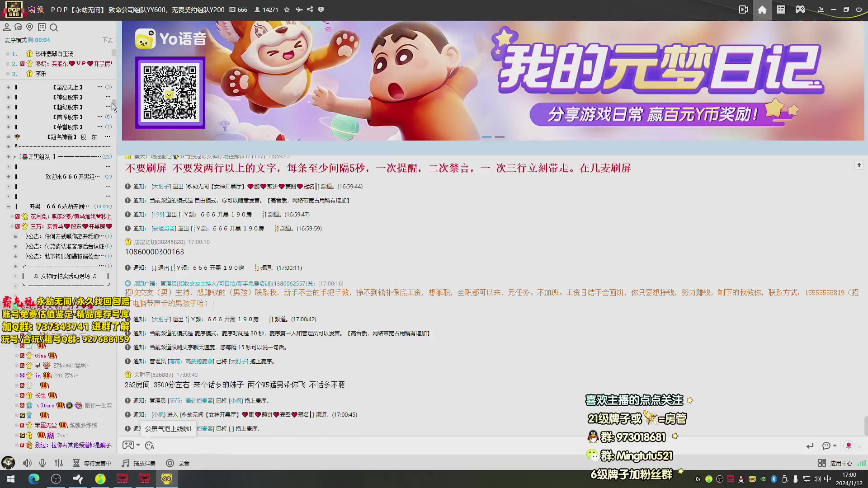Click the airplane invite icon in title bar
The height and width of the screenshot is (488, 868).
[299, 9]
